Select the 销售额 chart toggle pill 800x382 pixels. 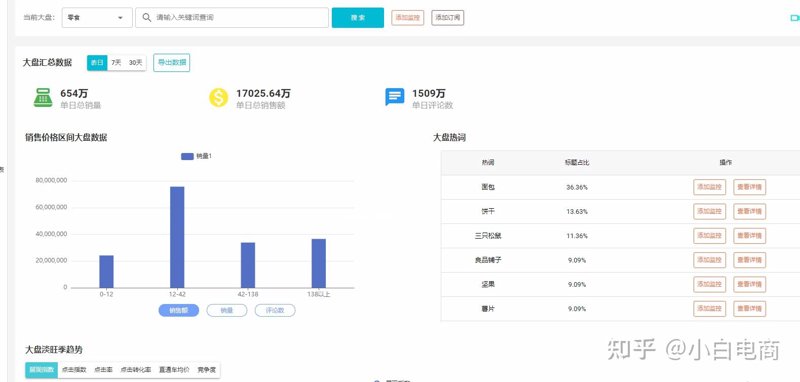click(x=179, y=310)
